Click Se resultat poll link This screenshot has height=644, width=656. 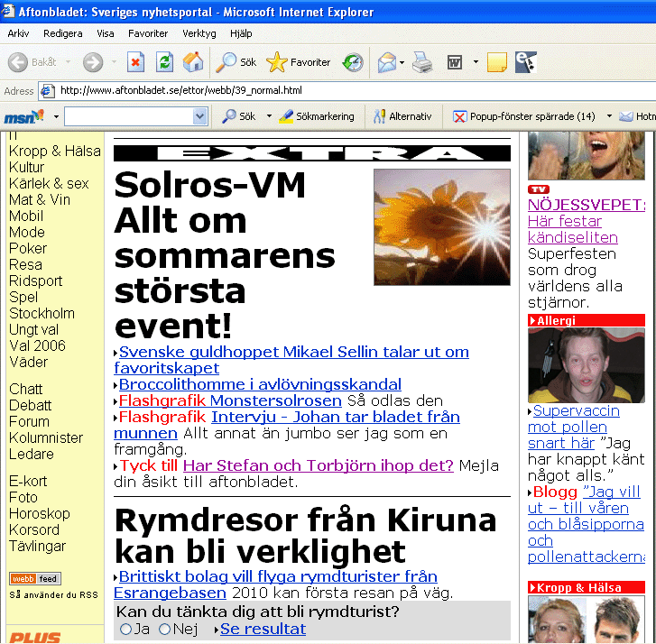(263, 629)
